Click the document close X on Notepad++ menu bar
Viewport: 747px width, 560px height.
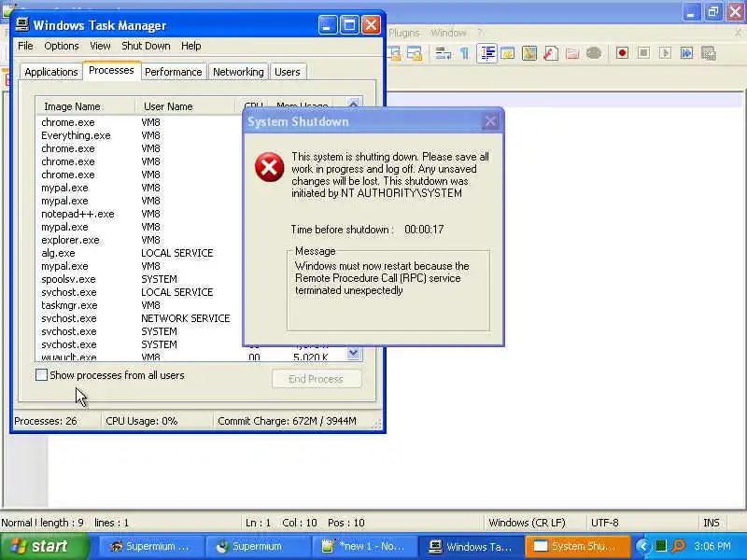coord(738,33)
